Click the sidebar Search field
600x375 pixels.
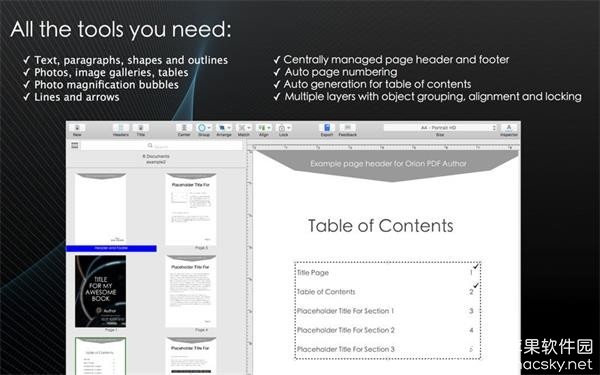tap(161, 145)
